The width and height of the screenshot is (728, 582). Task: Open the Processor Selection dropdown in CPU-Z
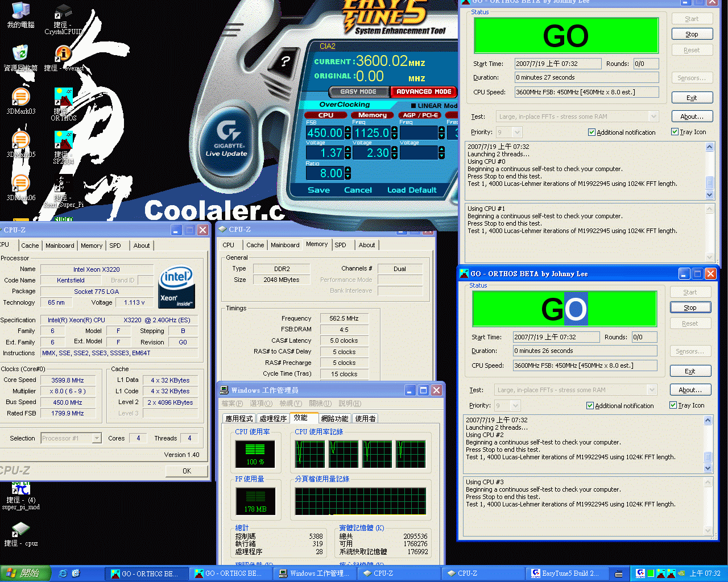[x=97, y=438]
